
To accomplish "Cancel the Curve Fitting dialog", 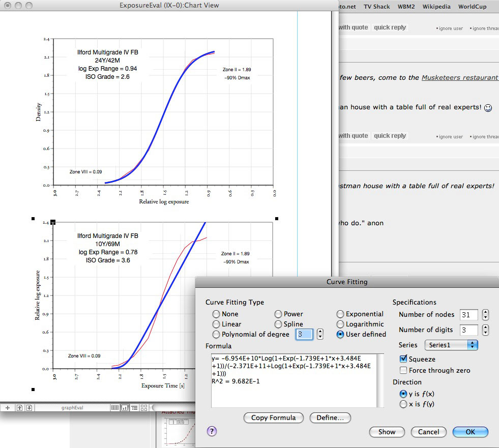I will click(428, 432).
